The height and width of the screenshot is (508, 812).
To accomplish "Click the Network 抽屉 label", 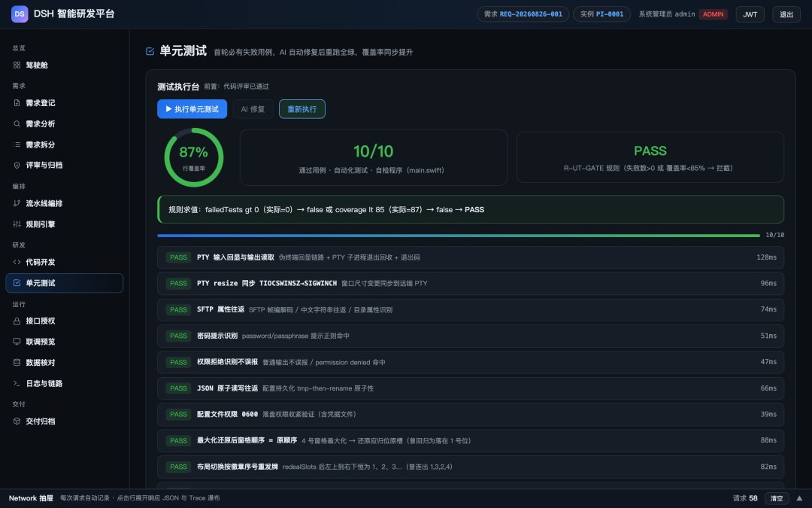I will tap(31, 498).
